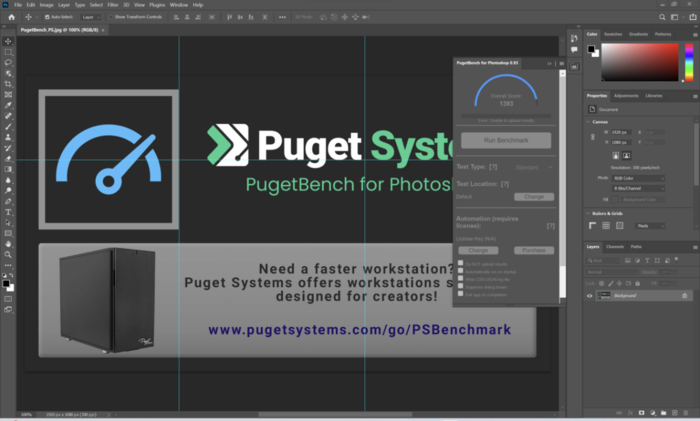Image resolution: width=700 pixels, height=421 pixels.
Task: Check Exit app on completion
Action: (461, 294)
